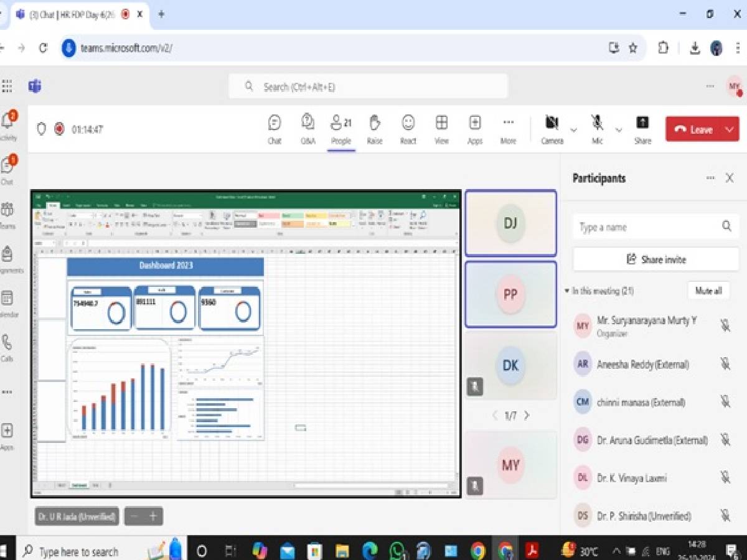
Task: Open Activity in the left sidebar
Action: [9, 125]
